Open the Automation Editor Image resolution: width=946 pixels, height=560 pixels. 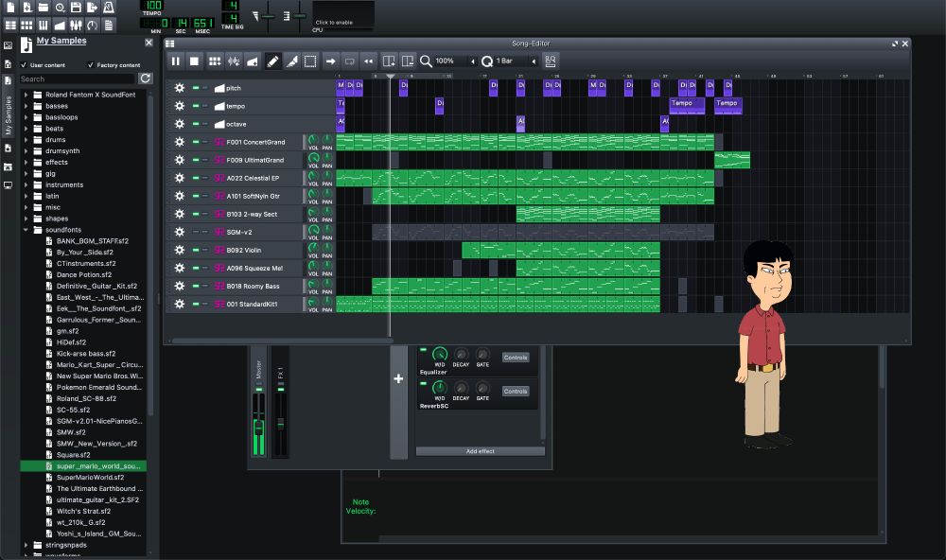coord(59,25)
